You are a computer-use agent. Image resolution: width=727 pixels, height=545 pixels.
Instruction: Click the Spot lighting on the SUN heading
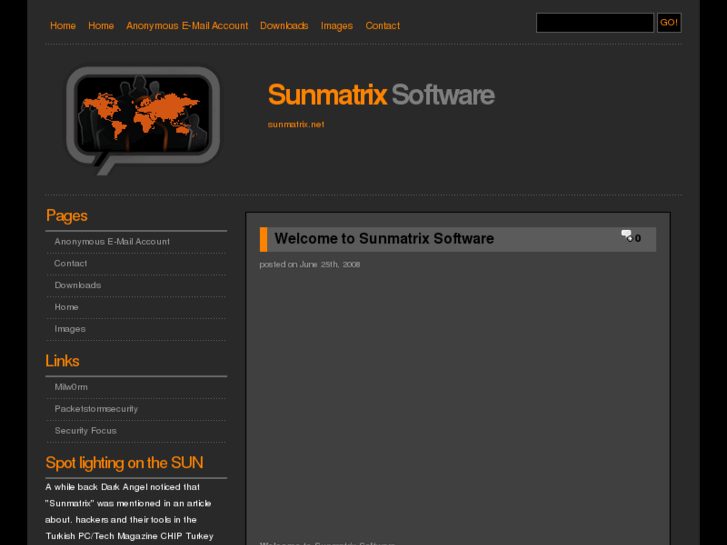pyautogui.click(x=124, y=463)
